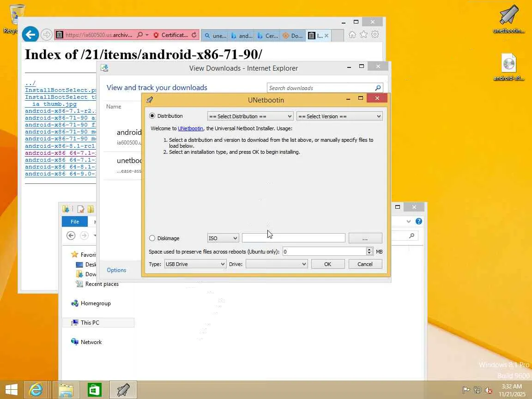The image size is (532, 399).
Task: Click the browse (...) button for disk image
Action: pyautogui.click(x=365, y=238)
